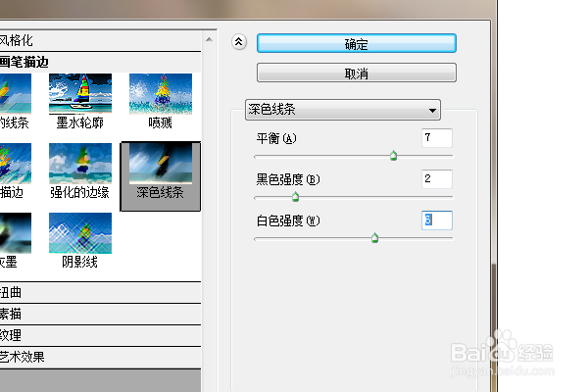This screenshot has height=392, width=588.
Task: Expand the 纹理 filter category
Action: (x=101, y=335)
